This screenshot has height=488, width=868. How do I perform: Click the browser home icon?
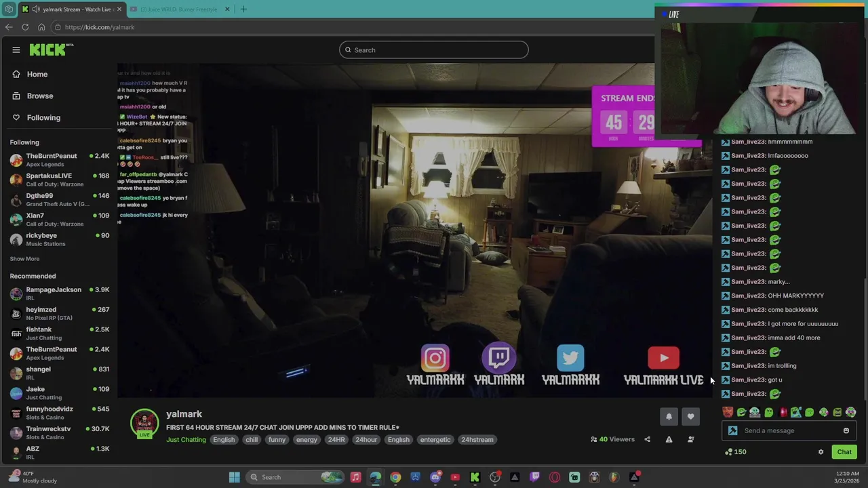[x=41, y=27]
